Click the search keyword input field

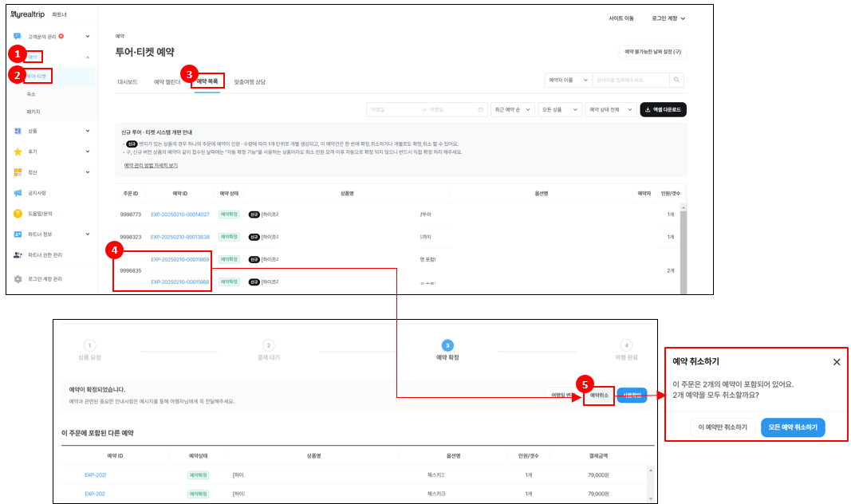(630, 80)
